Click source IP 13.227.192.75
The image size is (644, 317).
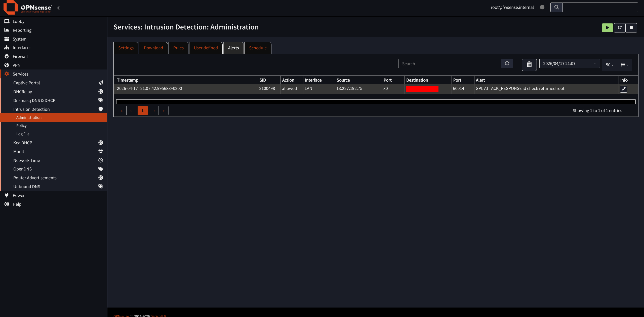point(349,88)
